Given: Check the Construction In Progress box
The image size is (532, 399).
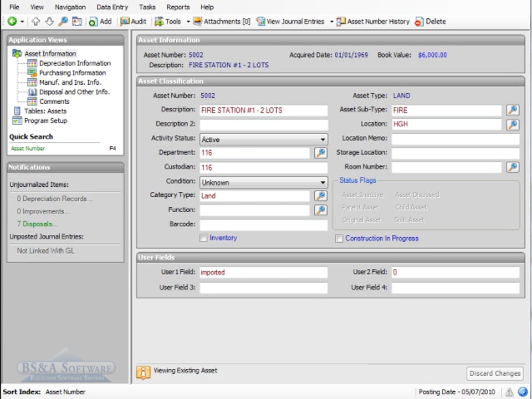Looking at the screenshot, I should [x=339, y=239].
